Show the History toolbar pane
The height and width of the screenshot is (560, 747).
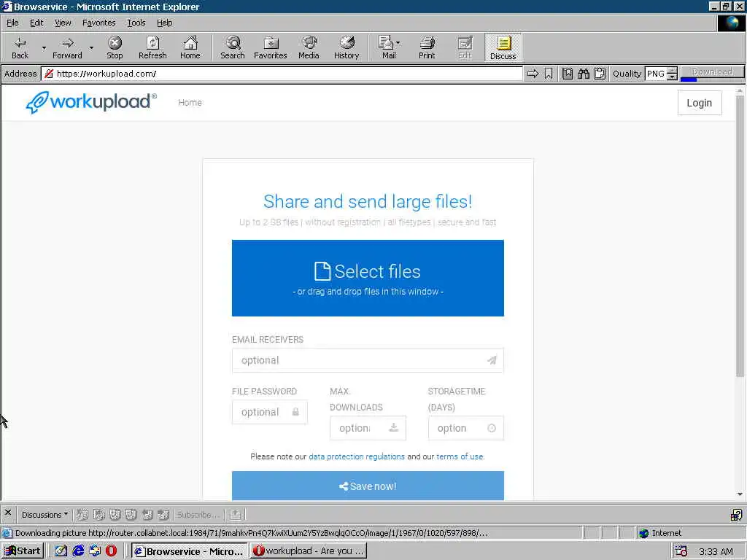(347, 47)
